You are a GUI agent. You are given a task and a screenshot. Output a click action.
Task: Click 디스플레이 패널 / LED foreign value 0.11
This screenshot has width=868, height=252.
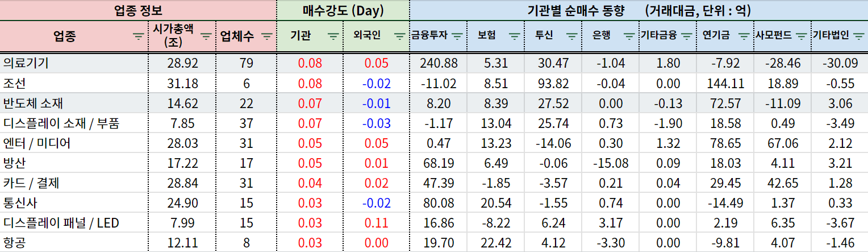click(377, 223)
